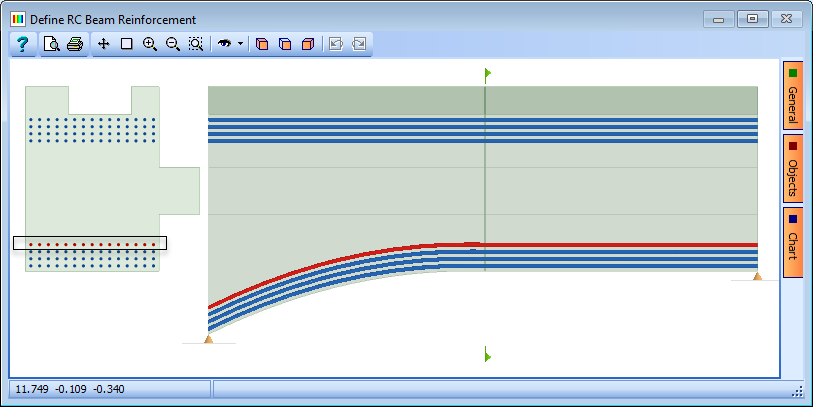Click the greyed previous view icon
The image size is (813, 407).
pos(336,44)
